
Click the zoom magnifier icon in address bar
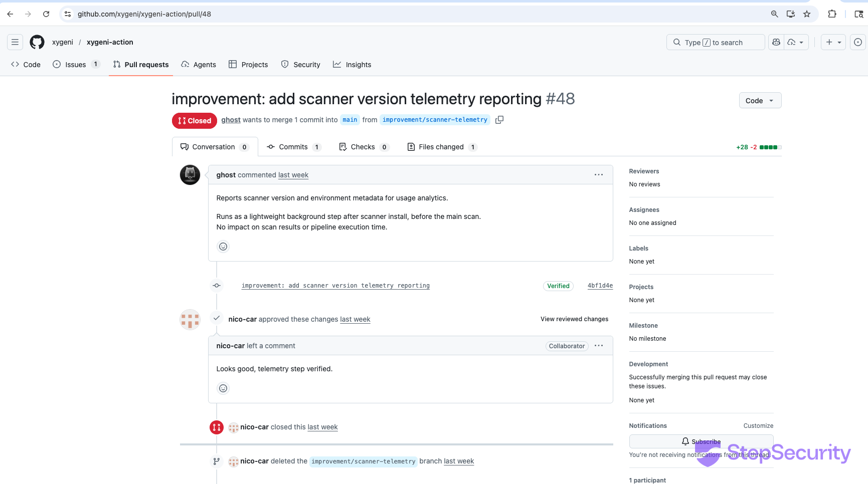tap(775, 14)
